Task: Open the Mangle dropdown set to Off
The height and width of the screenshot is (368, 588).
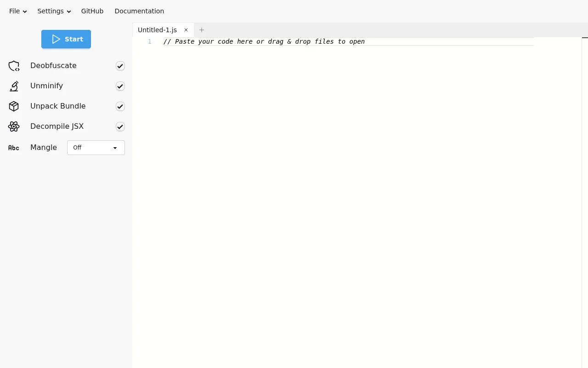Action: tap(96, 148)
